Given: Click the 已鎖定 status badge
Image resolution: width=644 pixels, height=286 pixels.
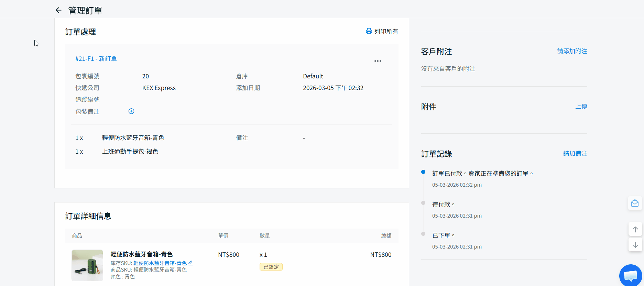Looking at the screenshot, I should [x=271, y=267].
